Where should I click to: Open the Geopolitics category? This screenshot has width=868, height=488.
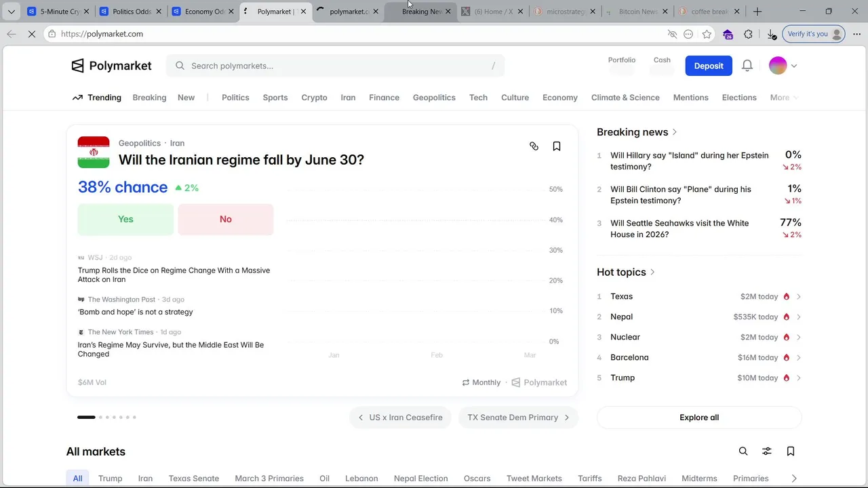tap(434, 98)
